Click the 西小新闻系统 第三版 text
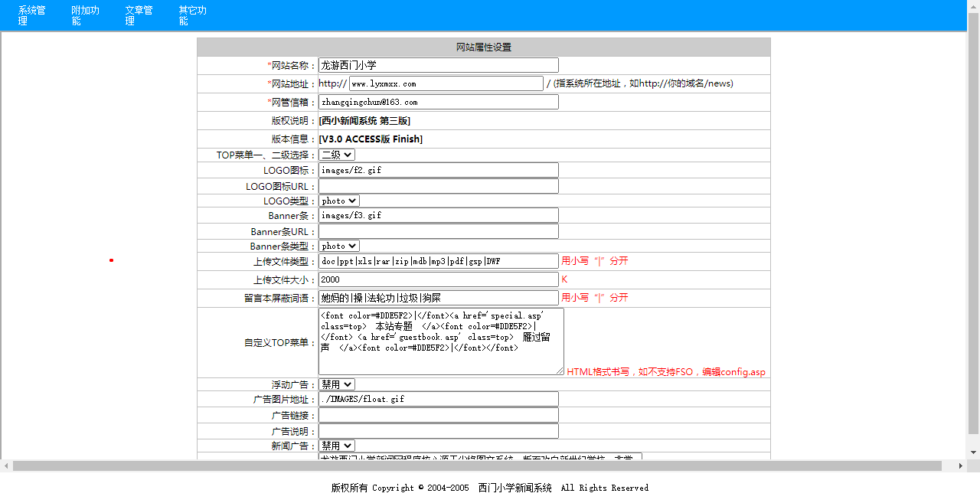Image resolution: width=980 pixels, height=503 pixels. coord(364,120)
